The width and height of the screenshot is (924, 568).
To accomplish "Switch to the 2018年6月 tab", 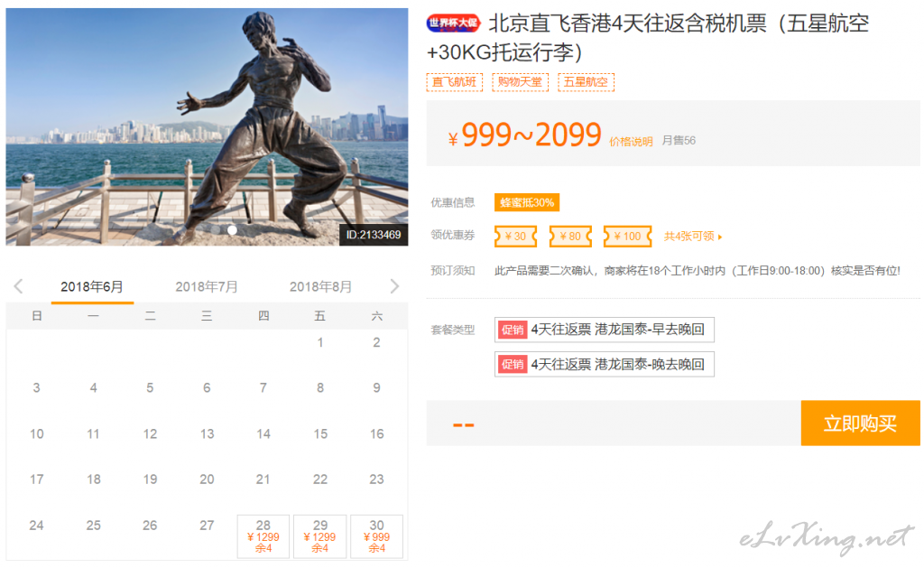I will (x=92, y=286).
